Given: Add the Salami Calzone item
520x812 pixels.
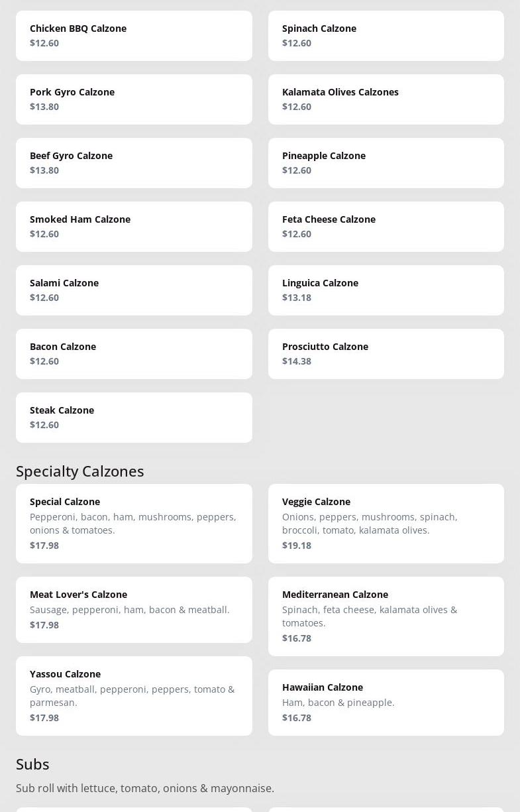Looking at the screenshot, I should (x=134, y=290).
